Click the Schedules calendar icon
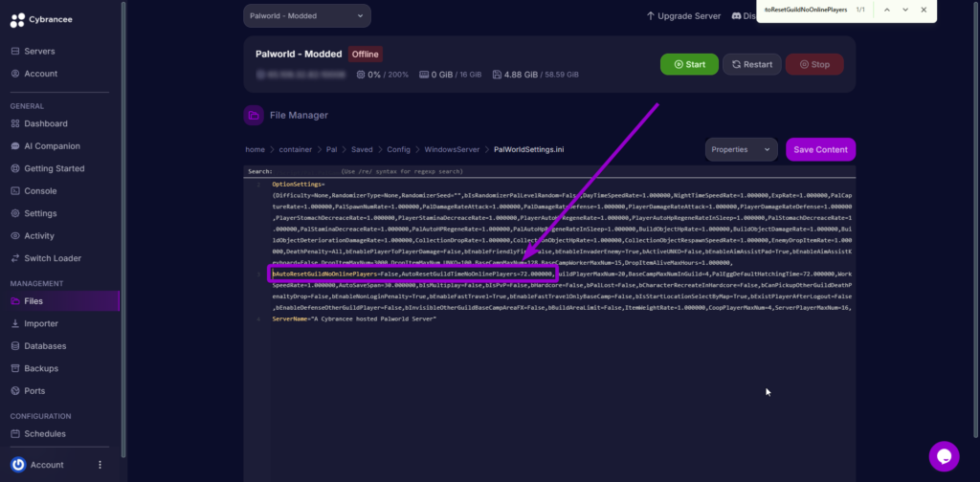This screenshot has height=482, width=980. point(15,433)
